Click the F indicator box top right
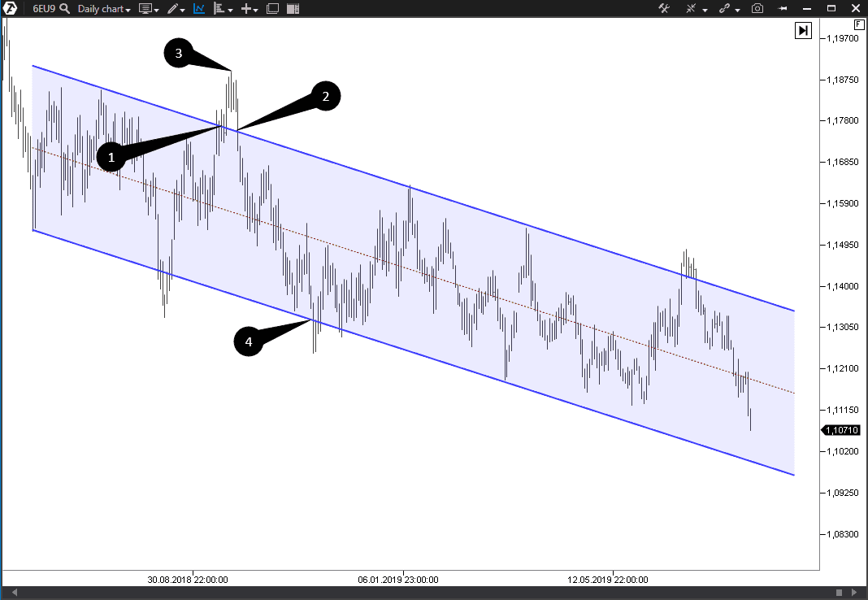The image size is (868, 600). click(x=858, y=24)
